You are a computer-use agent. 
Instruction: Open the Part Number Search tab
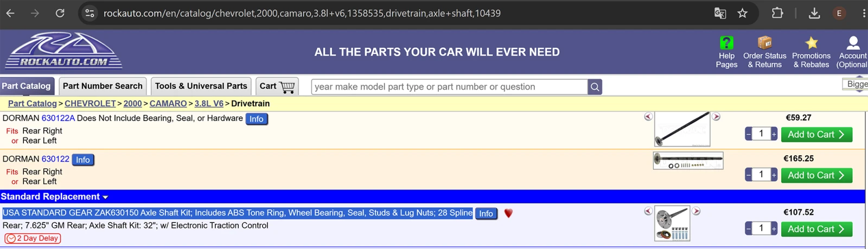(x=103, y=86)
